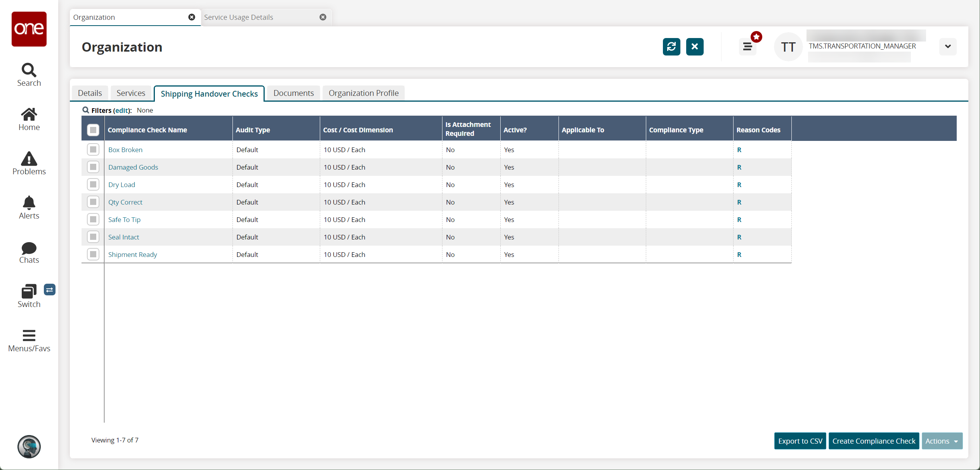Open Reason Codes R for Shipment Ready
Image resolution: width=980 pixels, height=470 pixels.
coord(739,255)
